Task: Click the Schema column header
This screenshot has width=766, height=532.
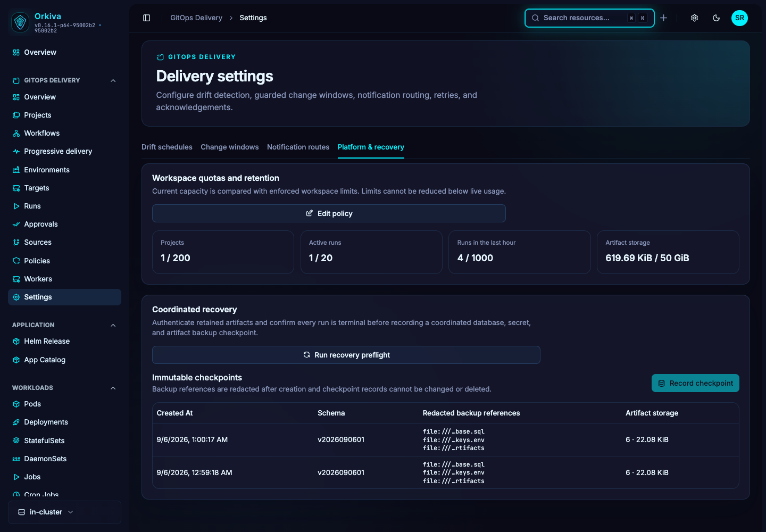Action: [331, 413]
